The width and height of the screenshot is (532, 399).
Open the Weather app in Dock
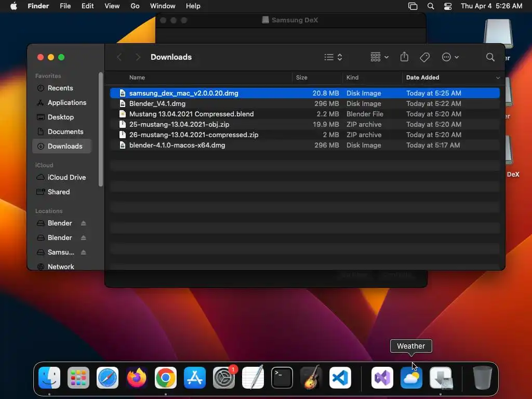(411, 378)
